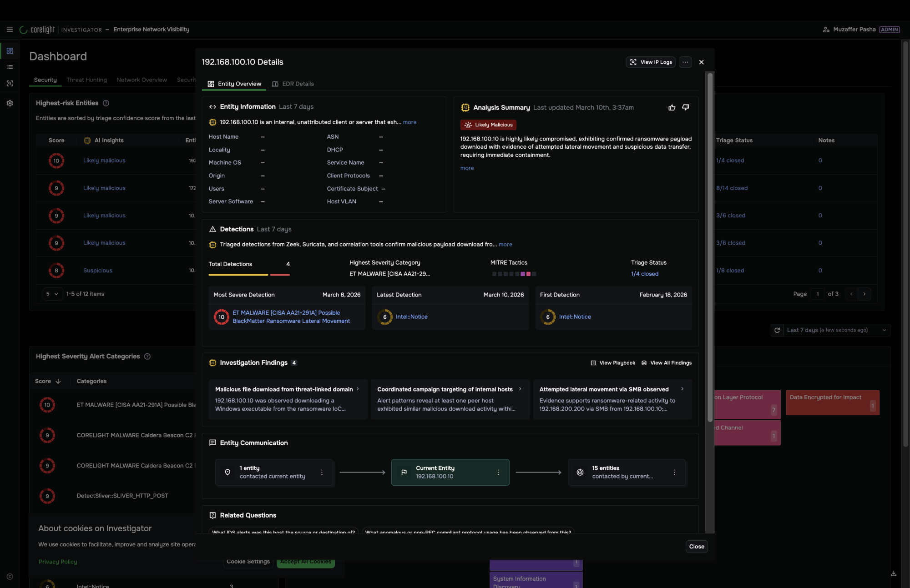This screenshot has width=910, height=588.
Task: Click the MITRE Tactics colored squares
Action: [514, 274]
